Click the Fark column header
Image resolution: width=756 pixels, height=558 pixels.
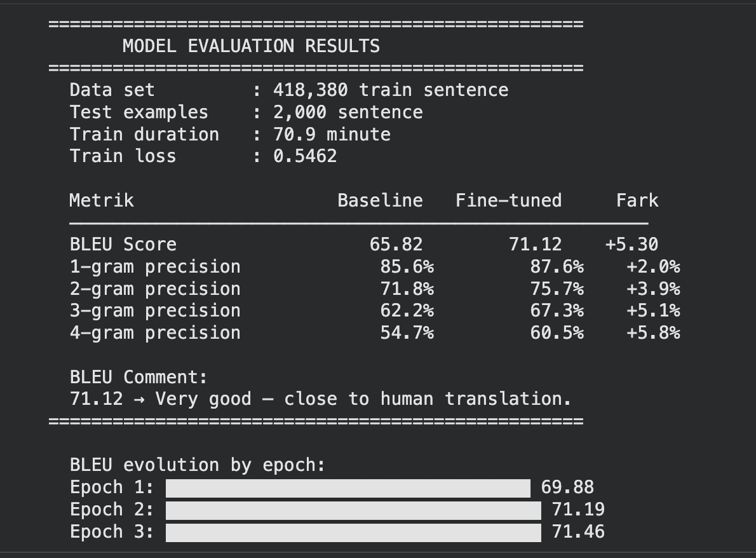[637, 201]
